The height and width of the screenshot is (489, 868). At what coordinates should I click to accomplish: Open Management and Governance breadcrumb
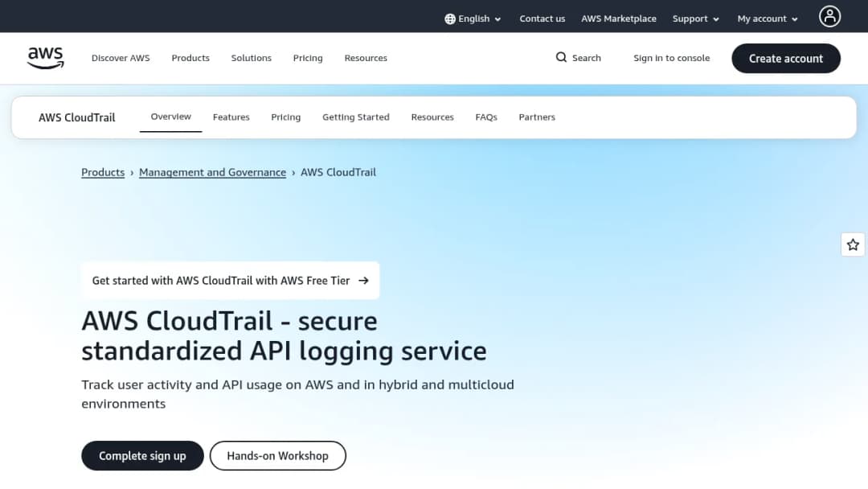(212, 172)
